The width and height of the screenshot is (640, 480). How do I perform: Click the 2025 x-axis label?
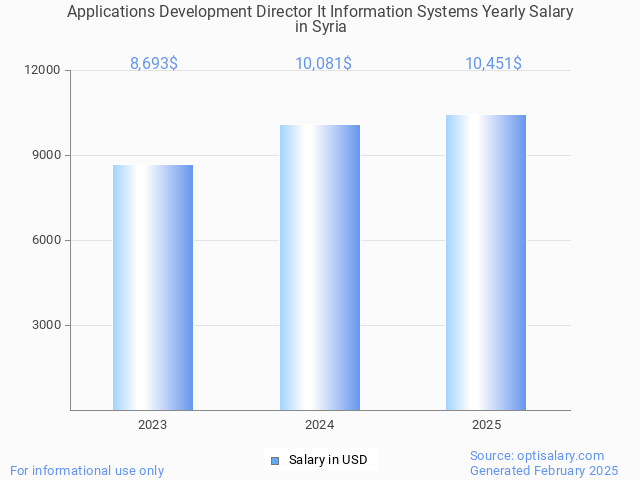(x=486, y=425)
